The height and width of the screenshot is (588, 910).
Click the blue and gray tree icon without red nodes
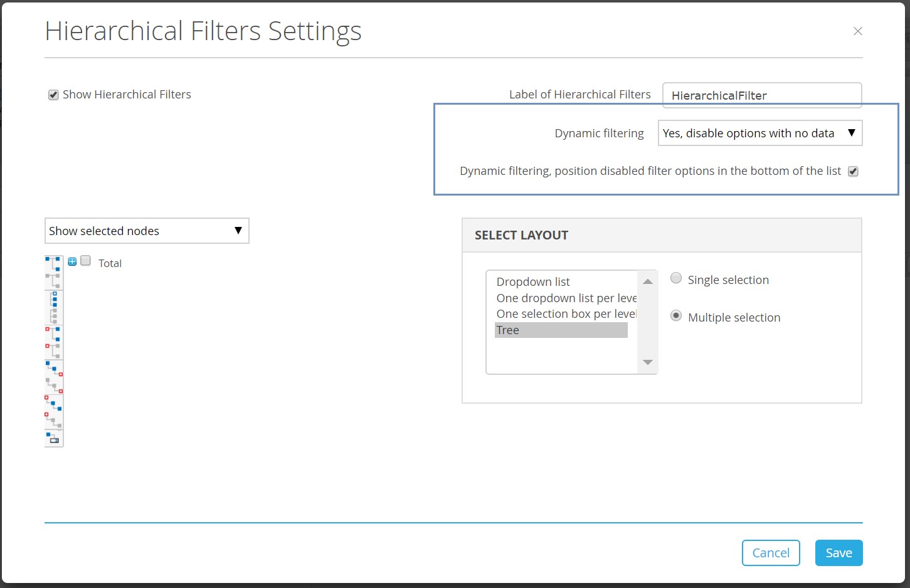(54, 273)
